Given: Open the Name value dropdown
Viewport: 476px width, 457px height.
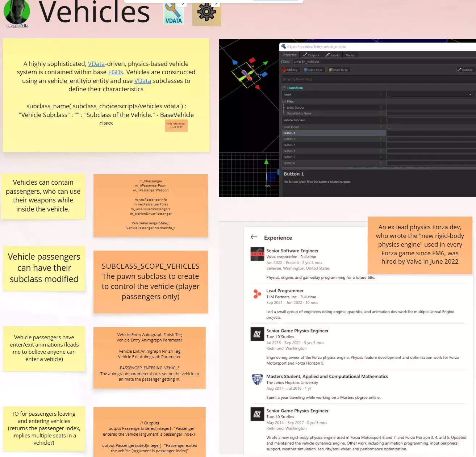Looking at the screenshot, I should pos(470,95).
